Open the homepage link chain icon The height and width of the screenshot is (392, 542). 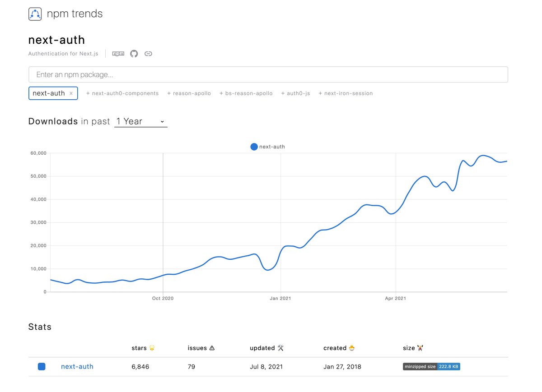(x=148, y=54)
